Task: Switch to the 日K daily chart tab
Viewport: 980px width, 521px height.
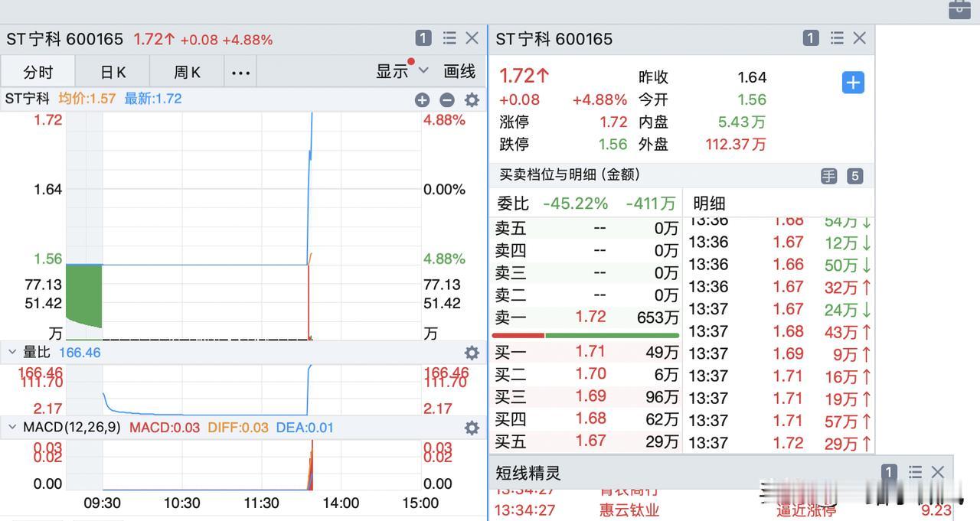Action: click(112, 71)
